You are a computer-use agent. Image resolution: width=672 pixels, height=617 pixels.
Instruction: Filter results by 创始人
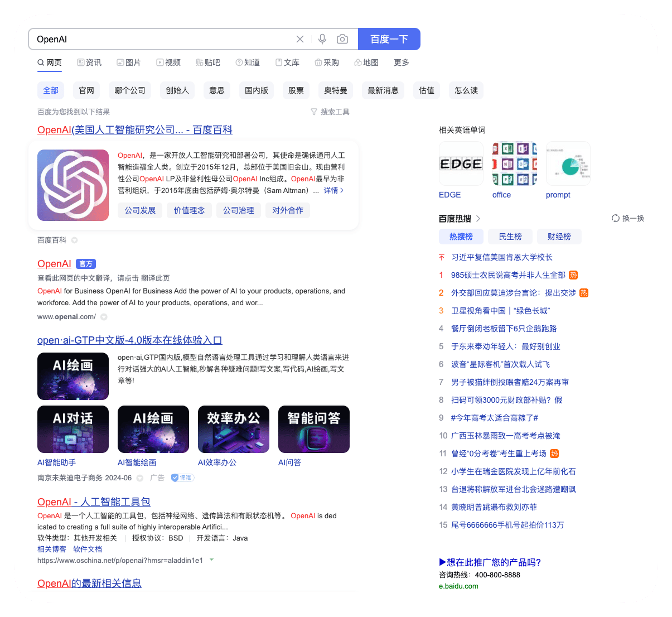click(177, 90)
